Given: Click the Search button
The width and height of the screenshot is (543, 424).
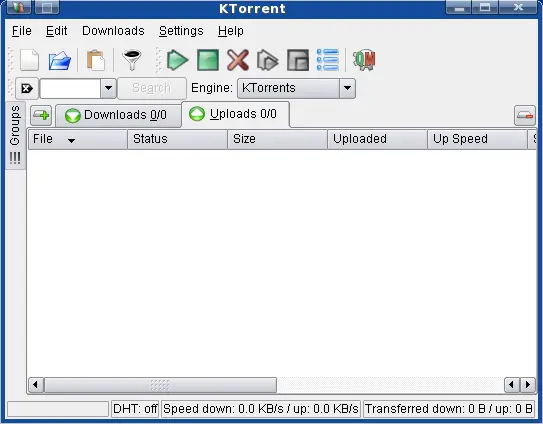Looking at the screenshot, I should pos(152,88).
